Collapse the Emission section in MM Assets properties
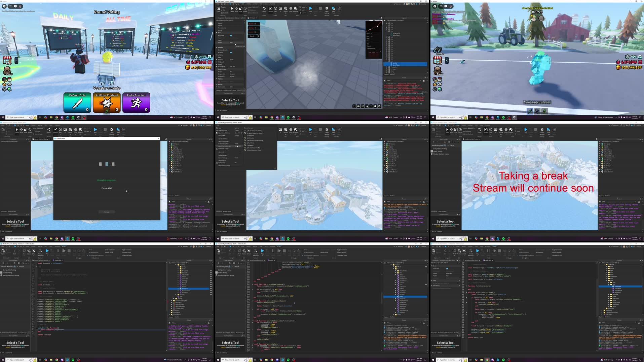644x362 pixels. tap(217, 47)
